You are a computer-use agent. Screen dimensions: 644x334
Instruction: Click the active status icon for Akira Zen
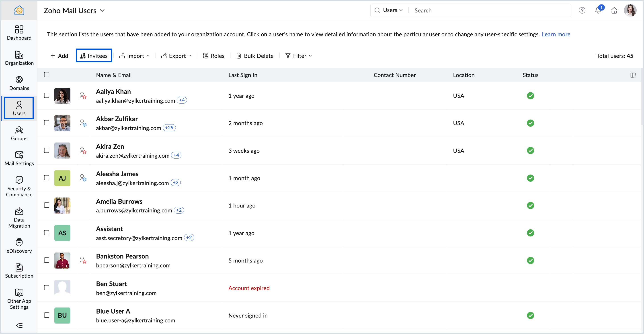(531, 151)
